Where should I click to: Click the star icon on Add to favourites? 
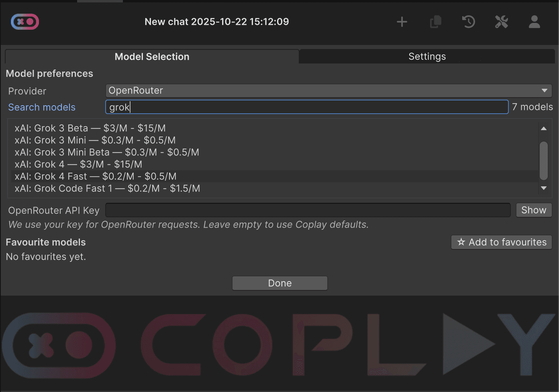(x=461, y=242)
